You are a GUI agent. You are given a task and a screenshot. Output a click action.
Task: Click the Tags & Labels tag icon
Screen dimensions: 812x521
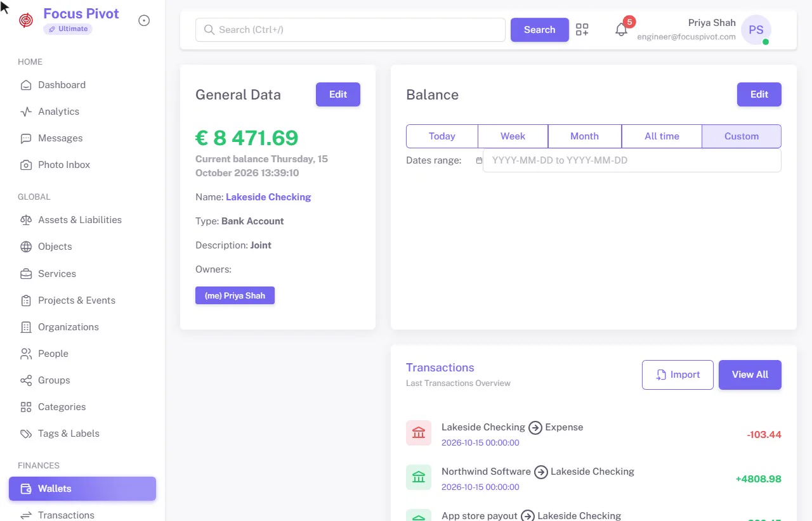coord(26,434)
